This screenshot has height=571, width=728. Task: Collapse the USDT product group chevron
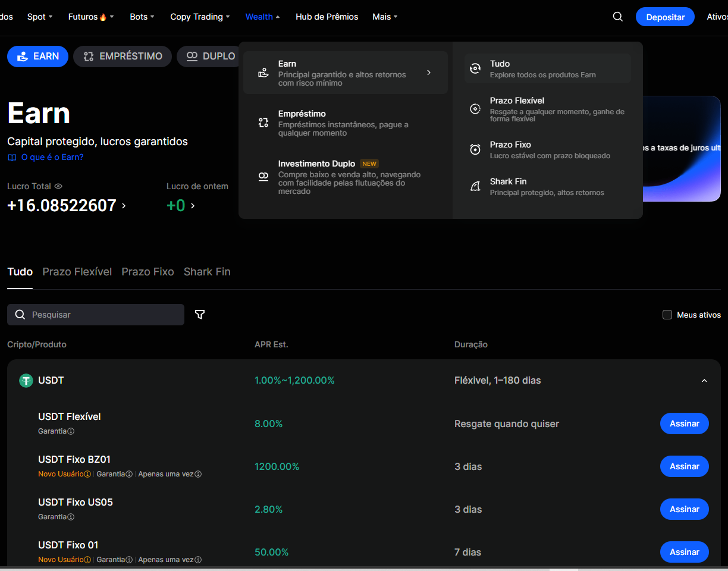pos(704,381)
